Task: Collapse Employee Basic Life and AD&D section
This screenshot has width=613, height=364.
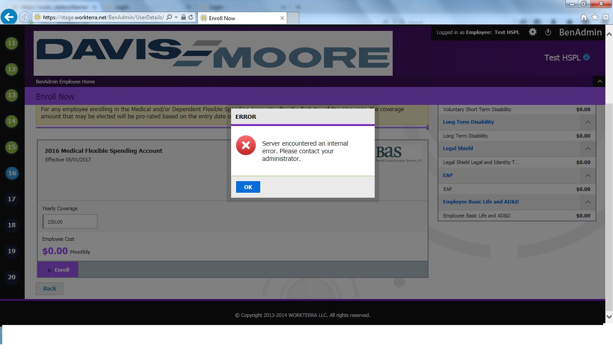Action: pyautogui.click(x=587, y=202)
